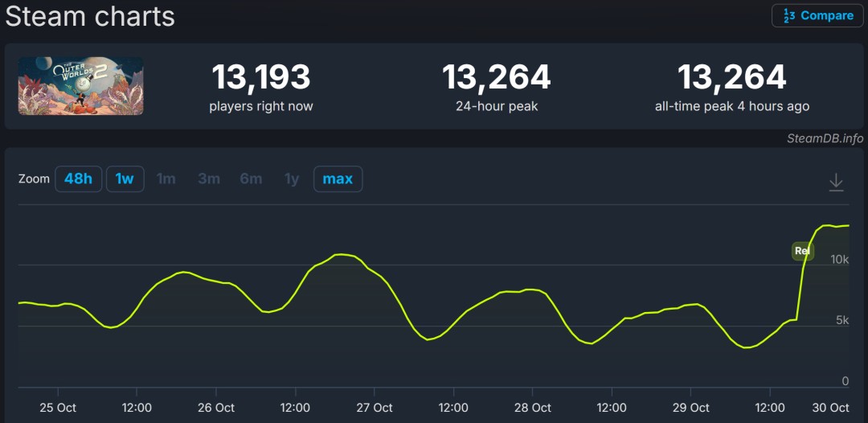Select the 24-hour peak value
The height and width of the screenshot is (423, 868).
(496, 78)
